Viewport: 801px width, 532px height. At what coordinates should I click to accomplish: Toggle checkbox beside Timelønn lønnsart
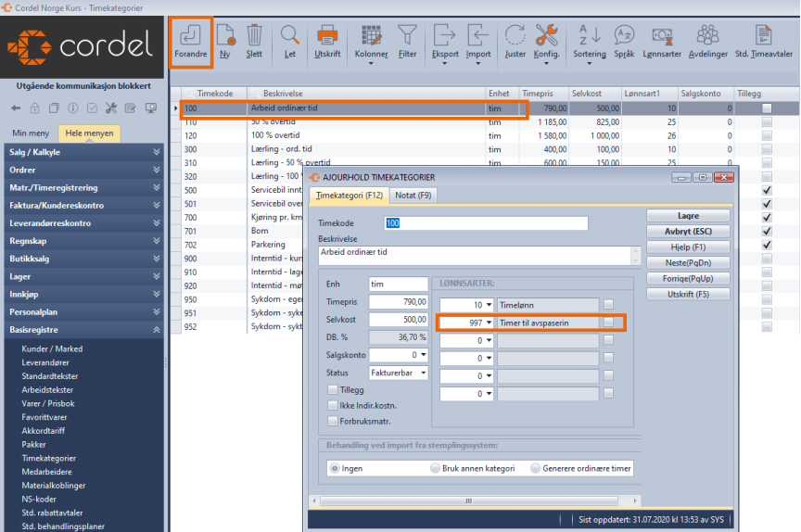[608, 305]
